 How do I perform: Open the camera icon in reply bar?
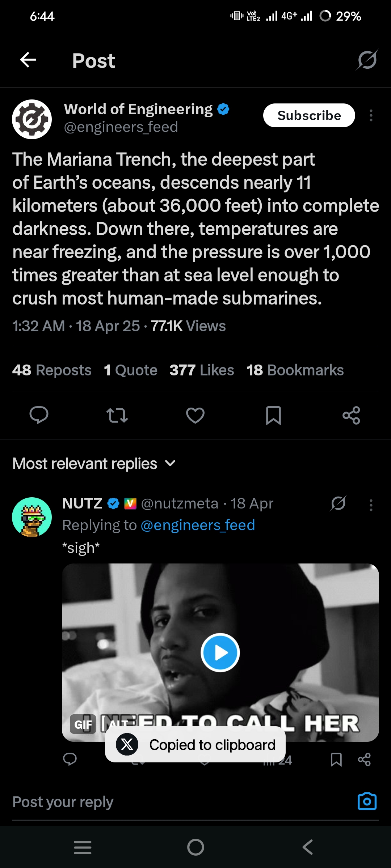tap(367, 801)
